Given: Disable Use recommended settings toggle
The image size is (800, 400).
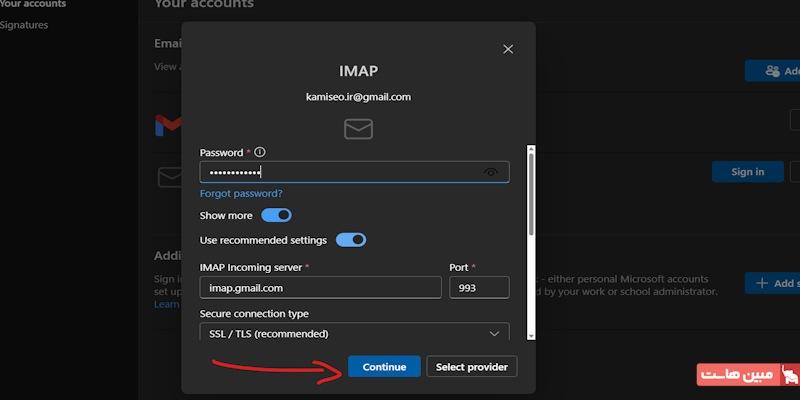Looking at the screenshot, I should point(351,240).
